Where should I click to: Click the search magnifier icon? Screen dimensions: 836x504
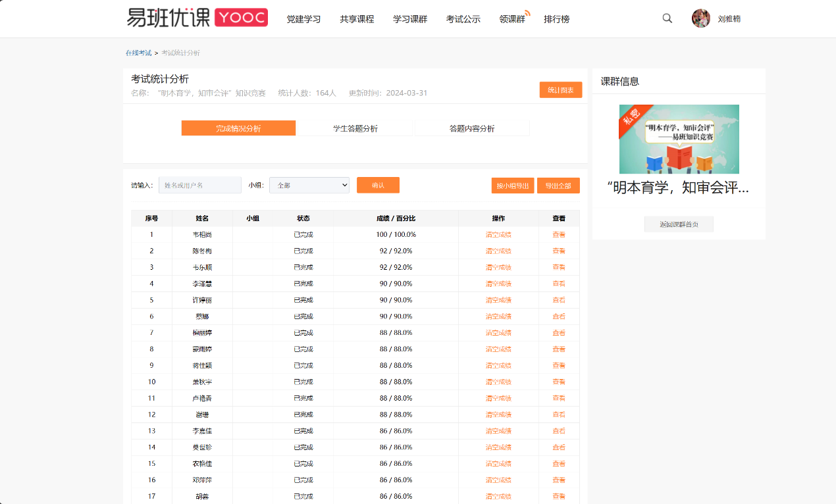click(667, 18)
